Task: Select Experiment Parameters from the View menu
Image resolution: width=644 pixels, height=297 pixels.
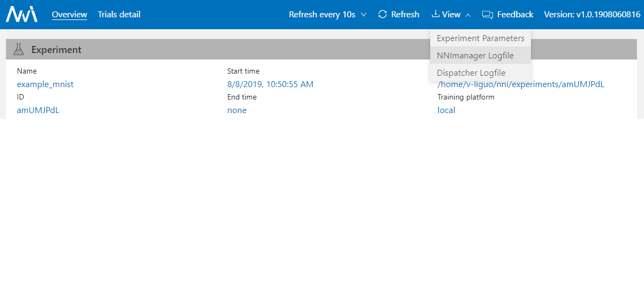Action: pyautogui.click(x=481, y=38)
